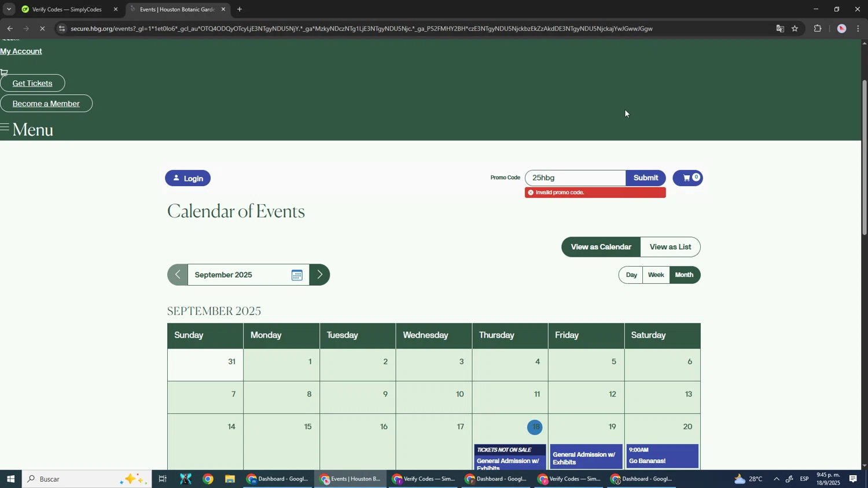Screen dimensions: 868x488
Task: Open a new browser tab
Action: pos(240,9)
